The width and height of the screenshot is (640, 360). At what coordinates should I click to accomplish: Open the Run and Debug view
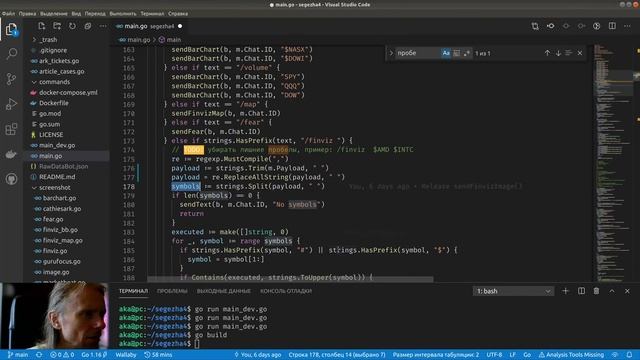(x=11, y=104)
